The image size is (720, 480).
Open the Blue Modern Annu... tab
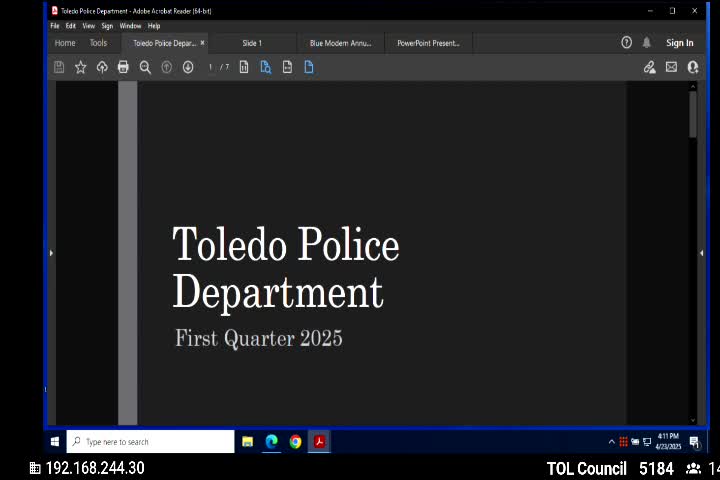[340, 43]
